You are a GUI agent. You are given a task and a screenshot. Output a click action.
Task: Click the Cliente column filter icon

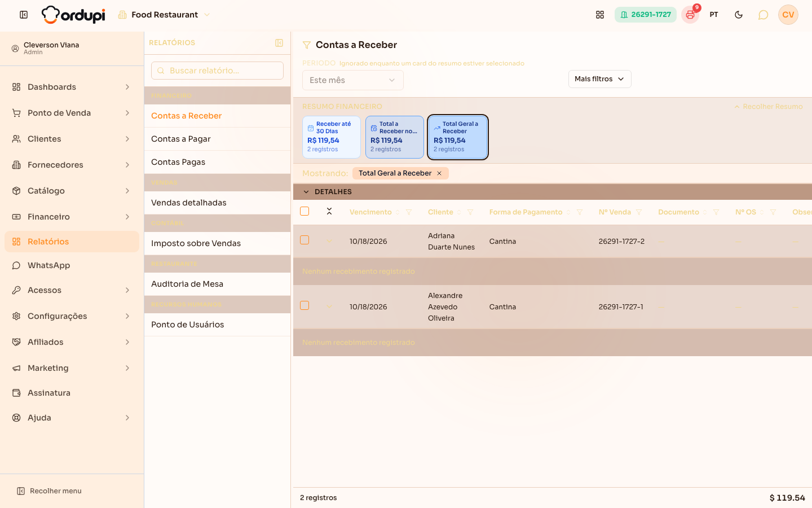point(470,212)
